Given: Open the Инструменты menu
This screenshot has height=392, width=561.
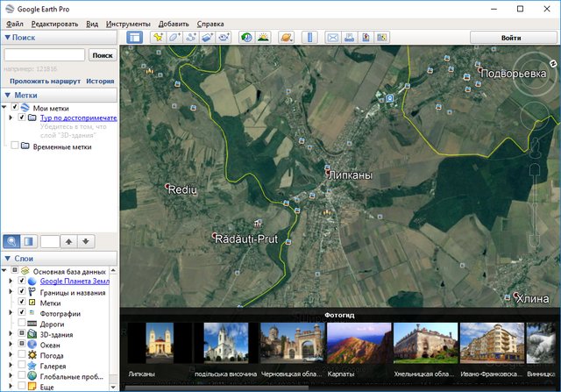Looking at the screenshot, I should click(x=128, y=23).
